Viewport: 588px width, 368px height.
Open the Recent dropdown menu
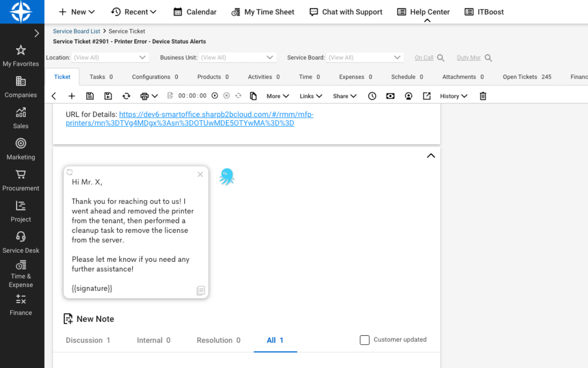click(134, 12)
